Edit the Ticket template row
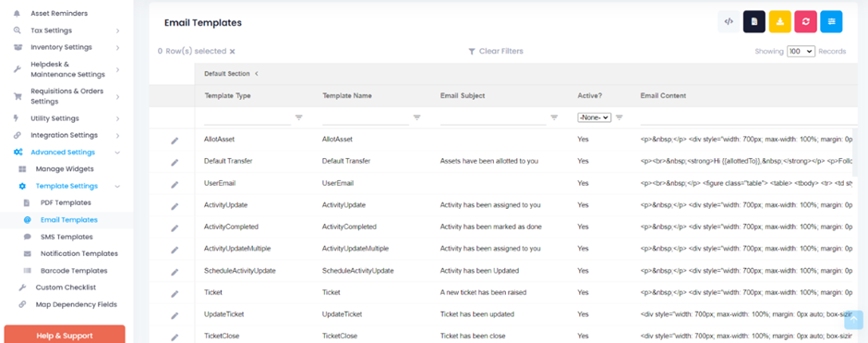868x343 pixels. point(175,294)
